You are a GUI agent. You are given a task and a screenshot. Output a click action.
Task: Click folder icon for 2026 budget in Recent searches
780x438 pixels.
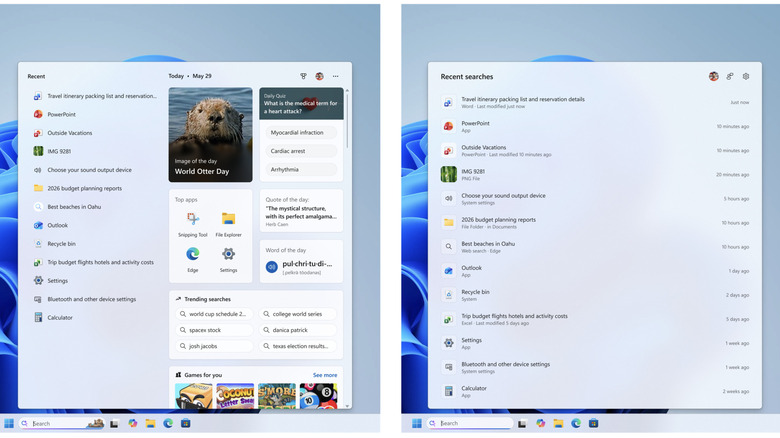[448, 222]
